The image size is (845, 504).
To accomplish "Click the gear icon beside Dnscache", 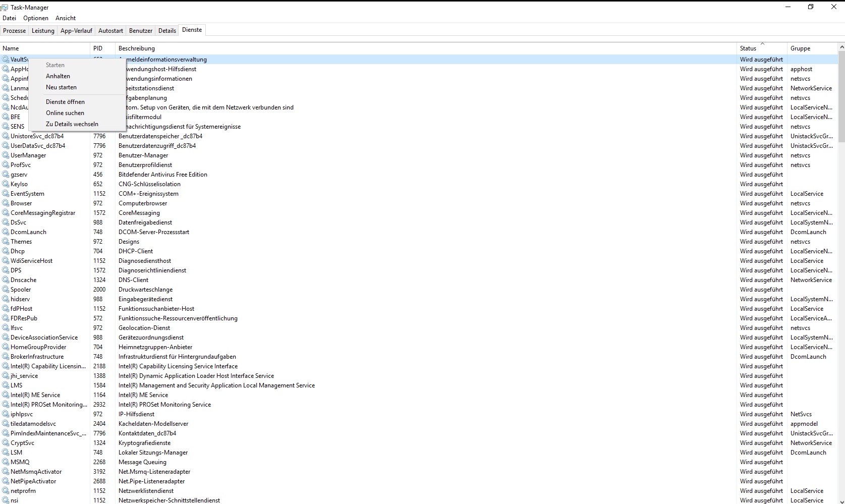I will [x=6, y=280].
